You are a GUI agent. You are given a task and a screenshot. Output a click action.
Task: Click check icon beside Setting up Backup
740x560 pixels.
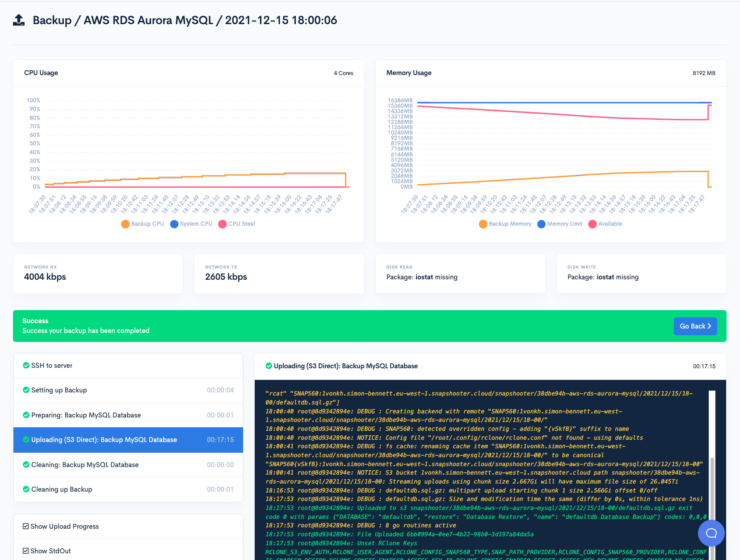pos(26,390)
